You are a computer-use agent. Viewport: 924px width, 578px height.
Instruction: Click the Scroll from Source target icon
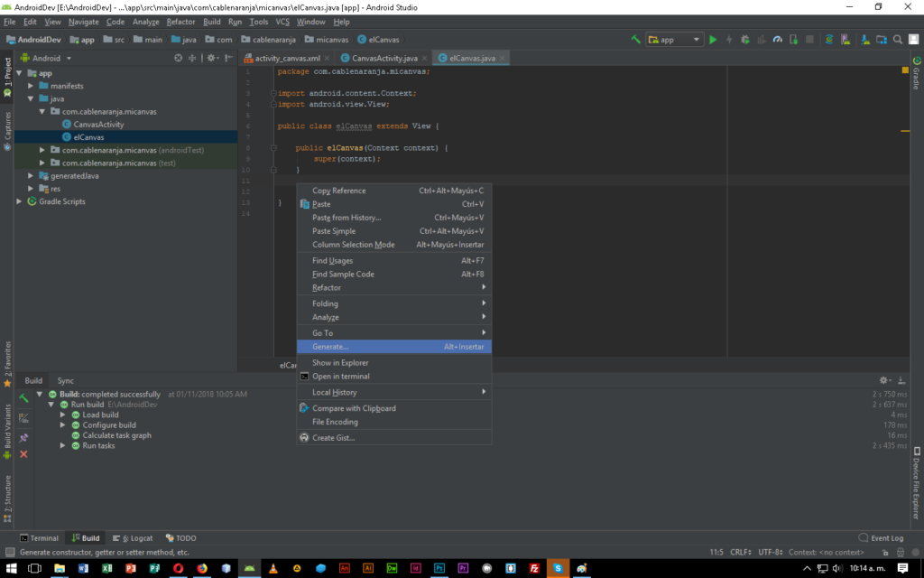179,58
